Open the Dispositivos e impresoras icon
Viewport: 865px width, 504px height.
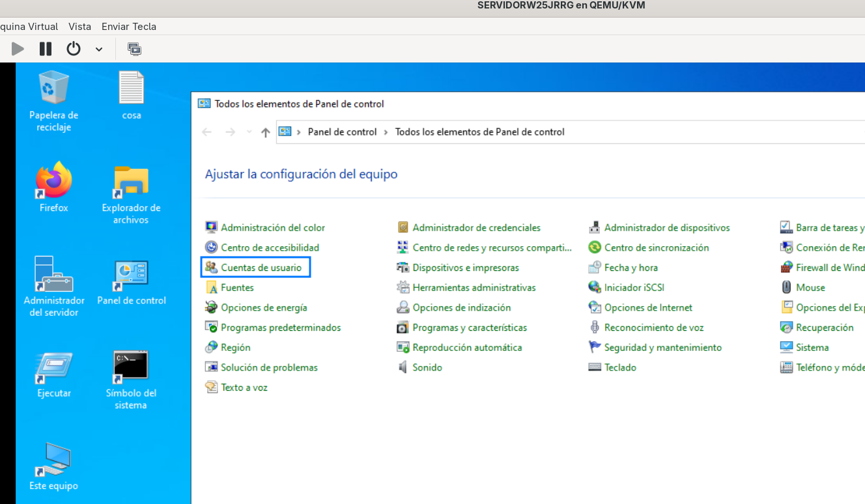403,268
